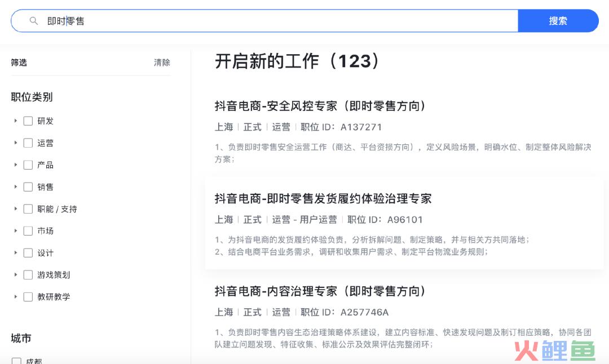Tick the 研发 checkbox
Screen dimensions: 609x364
coord(28,121)
